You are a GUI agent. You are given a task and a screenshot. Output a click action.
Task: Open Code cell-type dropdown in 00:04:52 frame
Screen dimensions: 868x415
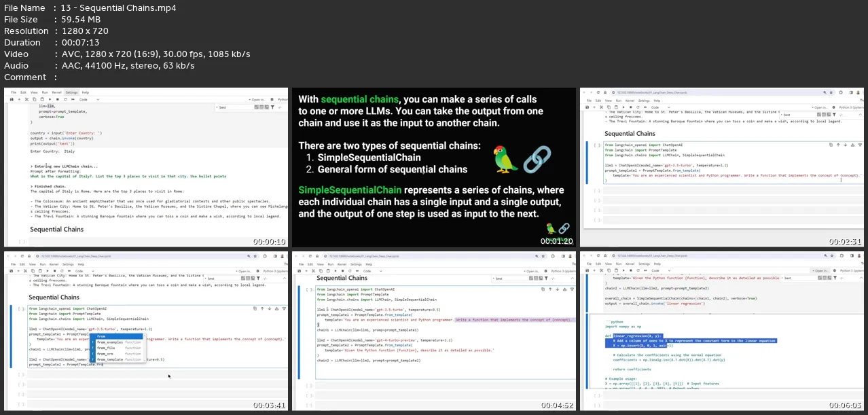(372, 271)
